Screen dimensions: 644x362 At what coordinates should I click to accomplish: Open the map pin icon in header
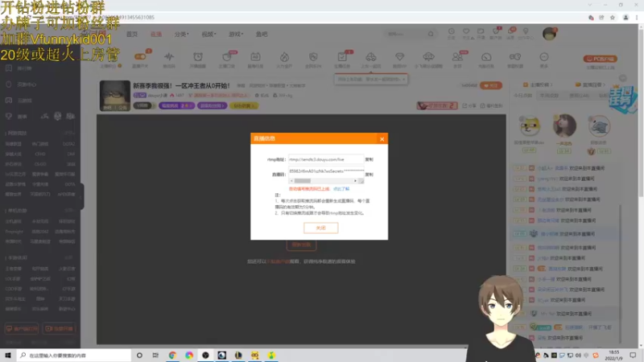526,31
